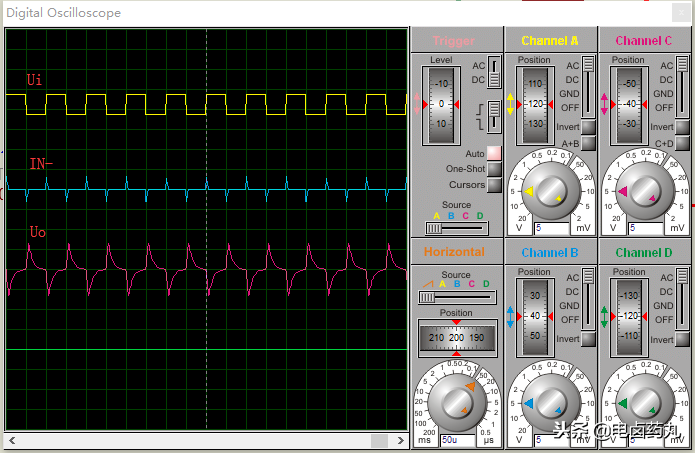Toggle the trigger Auto button
Screen dimensions: 695x453
point(494,153)
